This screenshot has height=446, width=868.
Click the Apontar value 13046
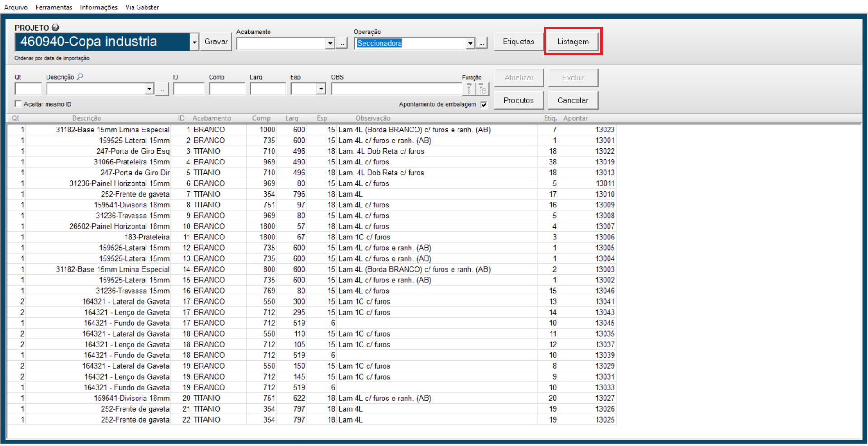coord(605,291)
